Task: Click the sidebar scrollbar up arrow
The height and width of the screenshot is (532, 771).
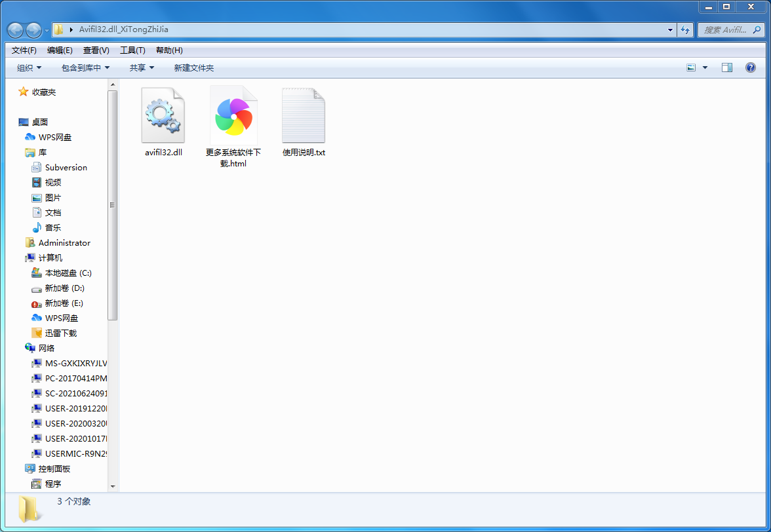Action: 113,85
